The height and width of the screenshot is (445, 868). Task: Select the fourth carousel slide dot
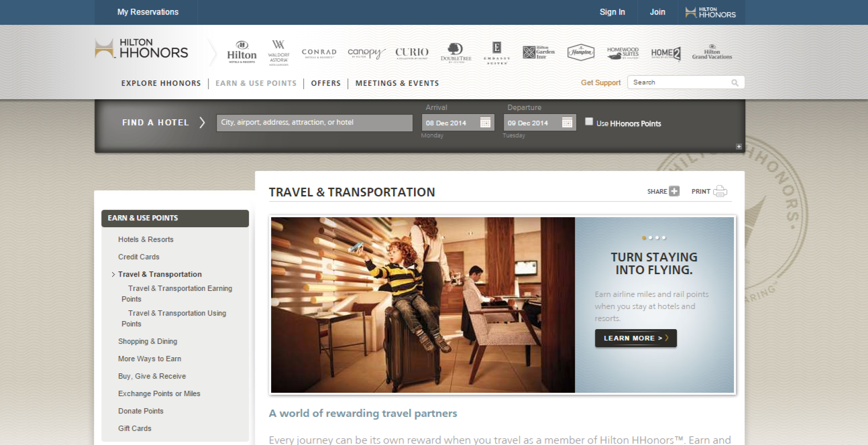click(664, 237)
